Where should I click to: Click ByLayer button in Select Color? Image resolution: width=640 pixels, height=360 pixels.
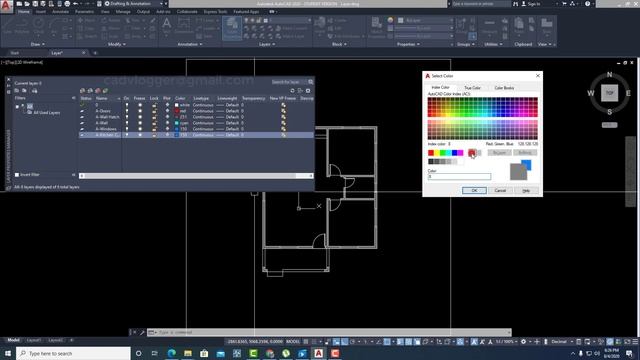[x=499, y=153]
